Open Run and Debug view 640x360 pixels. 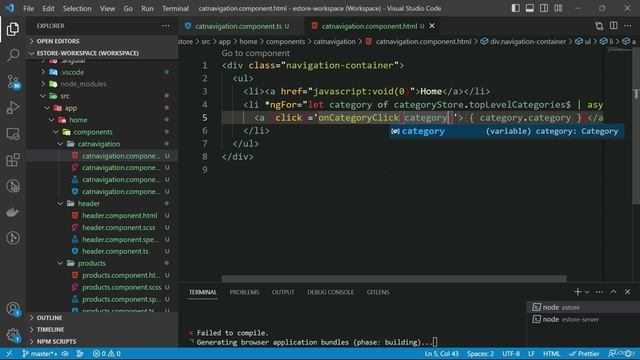13,108
